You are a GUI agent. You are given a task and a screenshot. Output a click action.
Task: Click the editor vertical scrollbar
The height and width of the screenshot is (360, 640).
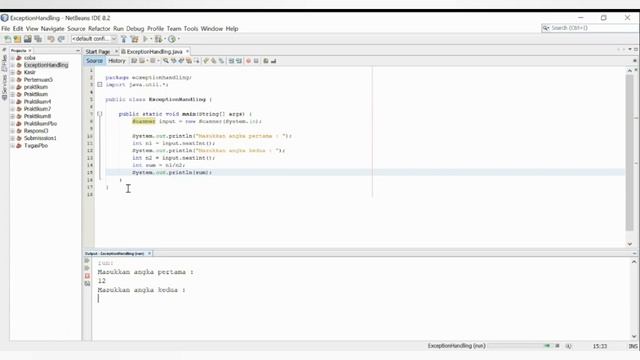click(x=629, y=153)
